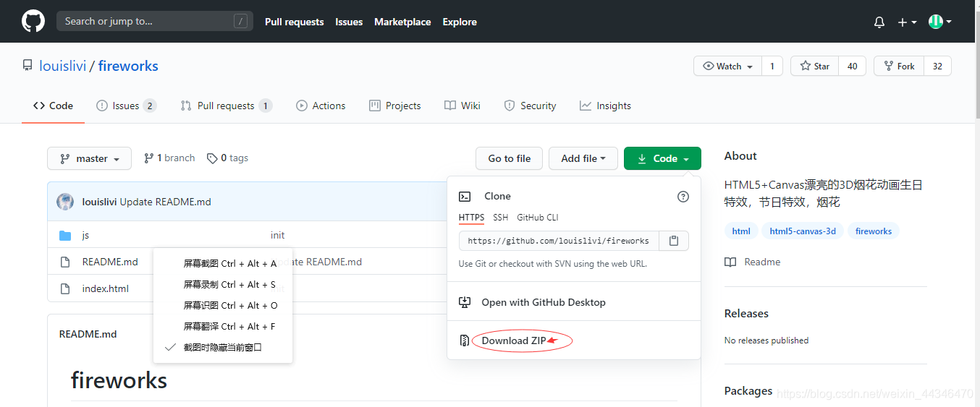
Task: Click the watchers count 1
Action: pyautogui.click(x=772, y=66)
